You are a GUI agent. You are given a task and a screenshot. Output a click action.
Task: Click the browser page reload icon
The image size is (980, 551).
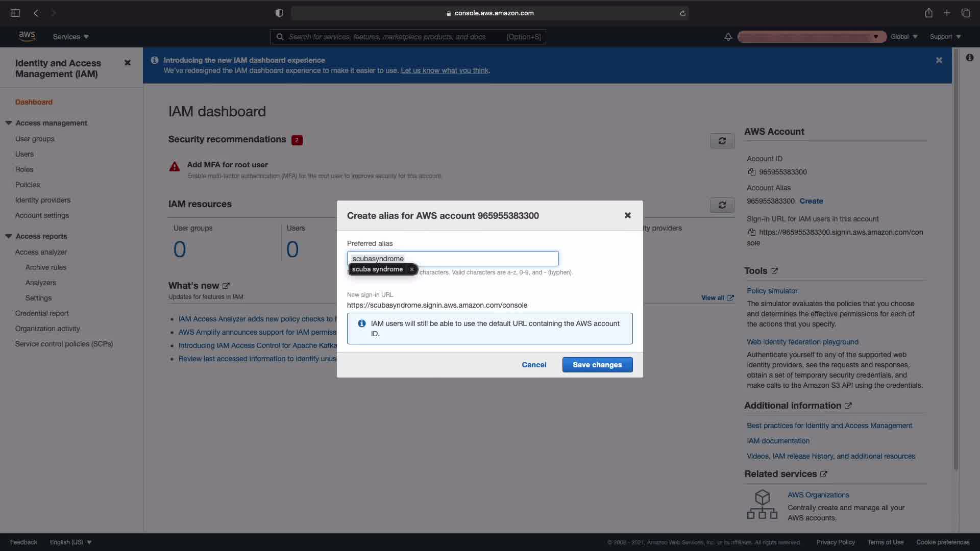pyautogui.click(x=682, y=13)
